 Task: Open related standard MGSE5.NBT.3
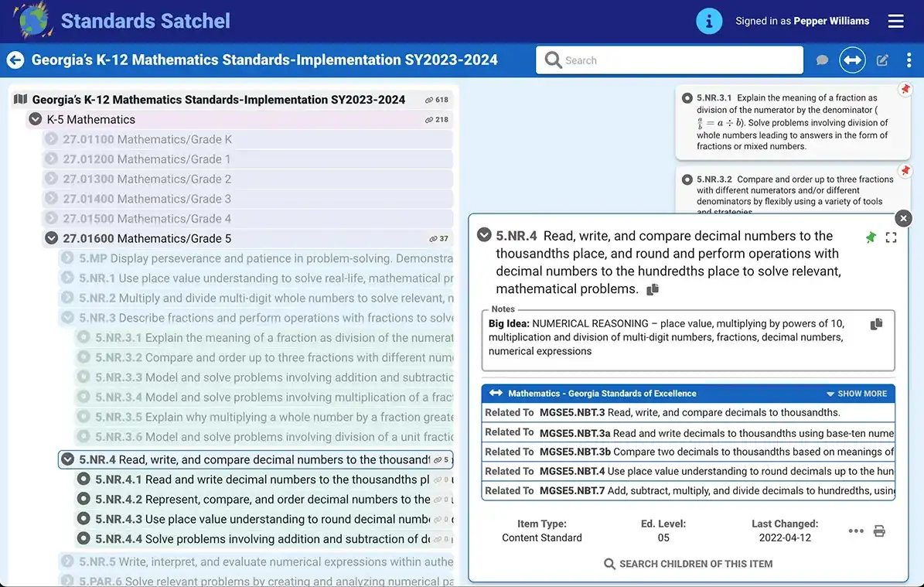[x=688, y=412]
